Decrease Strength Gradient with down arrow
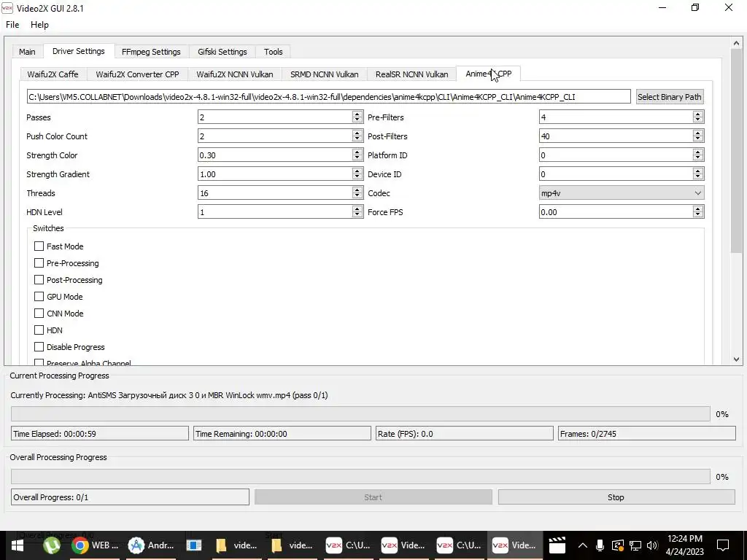Image resolution: width=747 pixels, height=560 pixels. [x=357, y=177]
